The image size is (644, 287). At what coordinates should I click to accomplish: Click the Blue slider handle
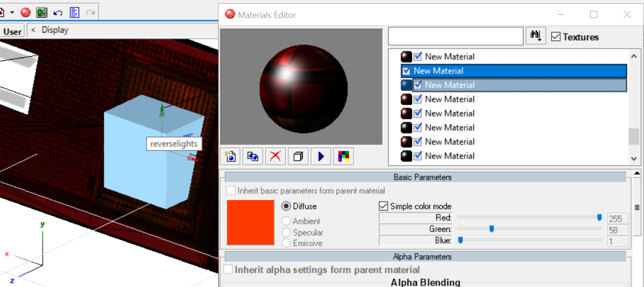[460, 240]
